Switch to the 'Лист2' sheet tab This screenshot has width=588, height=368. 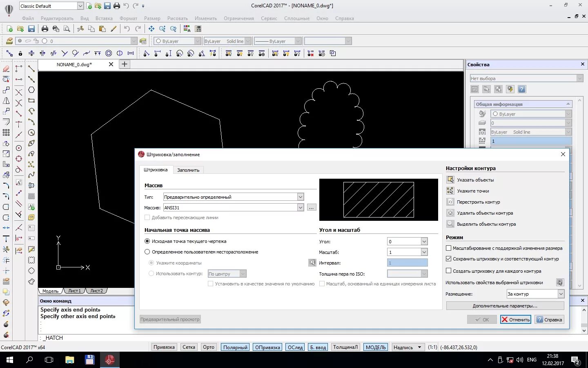point(96,291)
